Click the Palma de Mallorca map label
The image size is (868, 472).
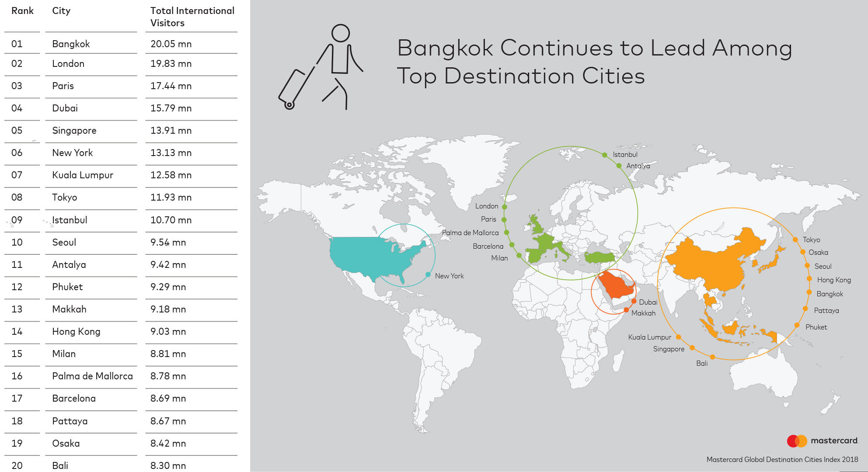[x=470, y=233]
